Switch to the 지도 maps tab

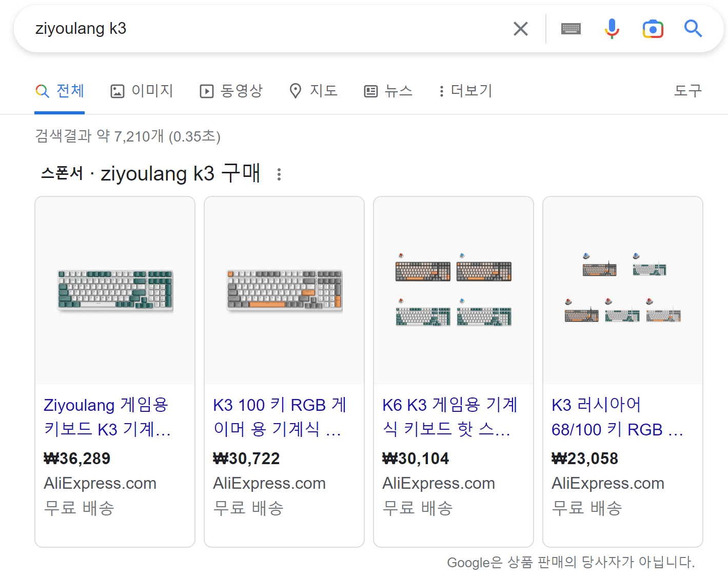click(x=313, y=91)
